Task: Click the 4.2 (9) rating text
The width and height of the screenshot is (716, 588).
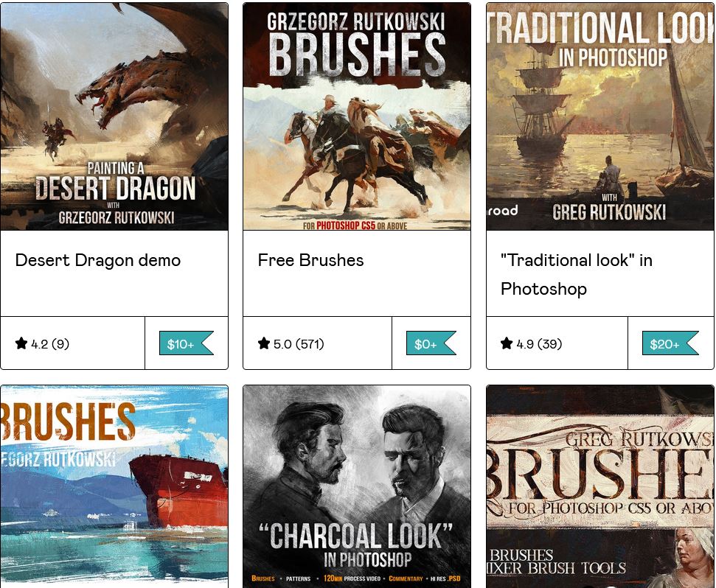Action: 50,344
